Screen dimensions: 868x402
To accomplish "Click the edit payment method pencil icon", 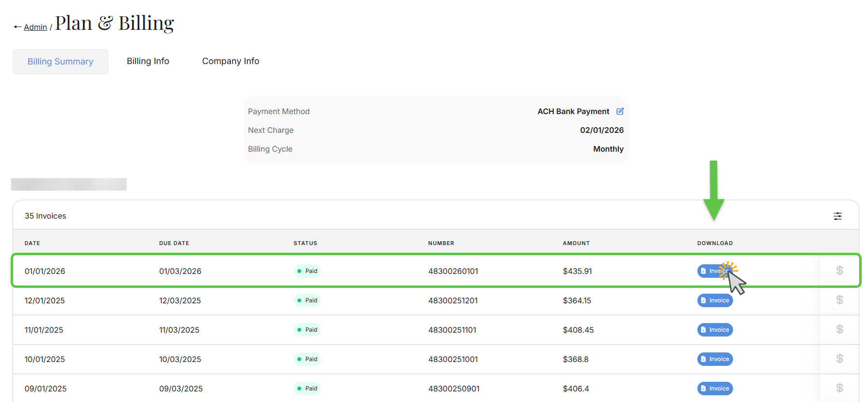I will point(620,111).
